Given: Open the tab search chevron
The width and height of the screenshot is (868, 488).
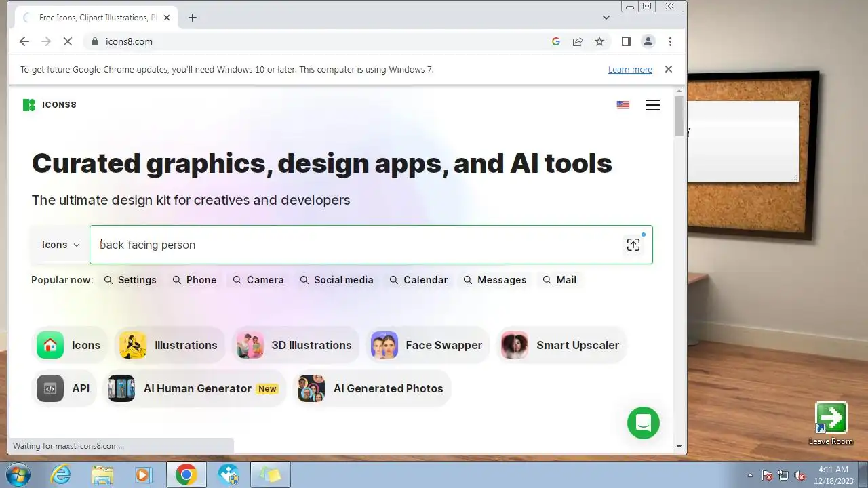Looking at the screenshot, I should (x=606, y=18).
